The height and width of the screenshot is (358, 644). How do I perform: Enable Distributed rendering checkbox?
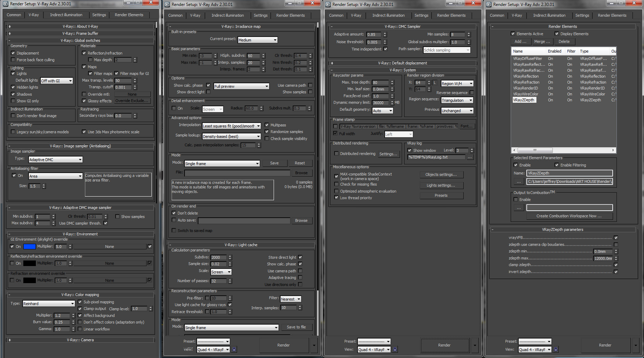[x=336, y=153]
